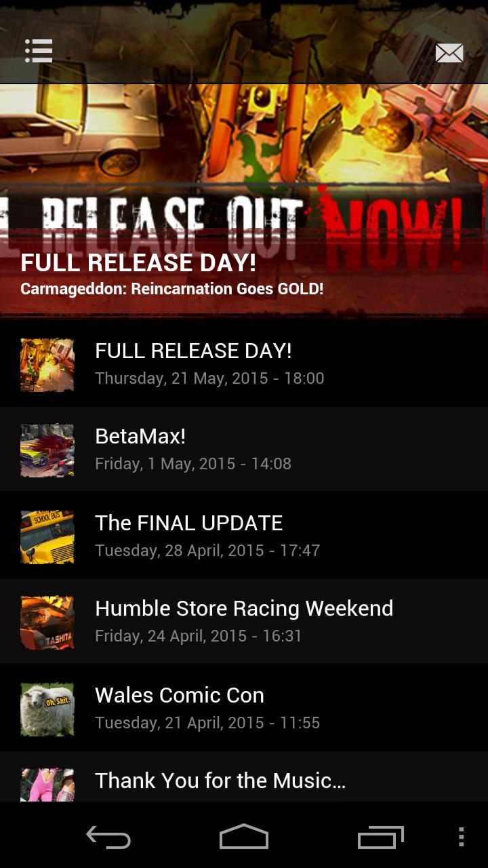Tap the Carmageddon: Reincarnation Goes GOLD! subtitle
The height and width of the screenshot is (868, 488).
tap(172, 289)
